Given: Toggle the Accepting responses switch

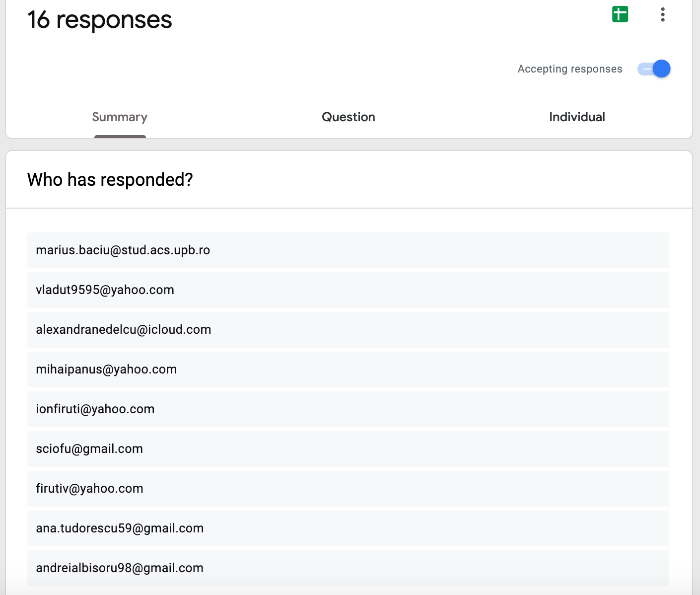Looking at the screenshot, I should 654,69.
